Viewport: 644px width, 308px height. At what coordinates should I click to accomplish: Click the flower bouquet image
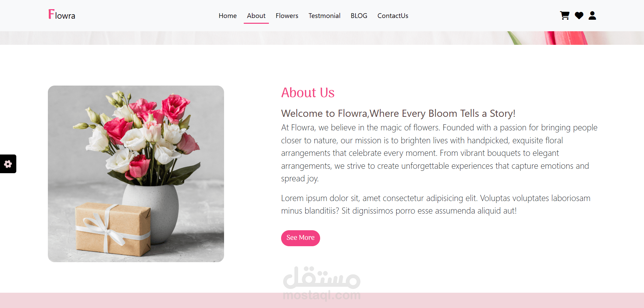click(x=136, y=174)
